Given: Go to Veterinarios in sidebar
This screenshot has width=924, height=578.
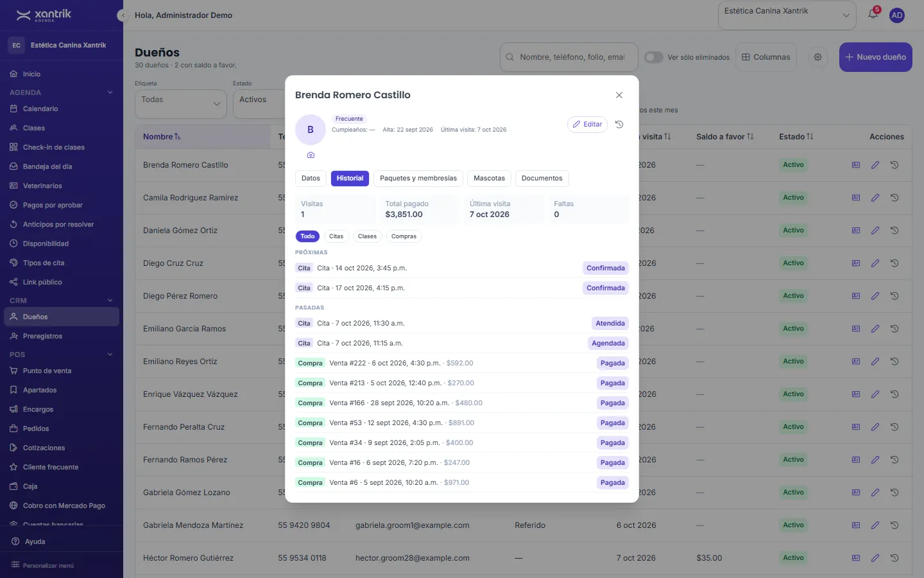Looking at the screenshot, I should tap(61, 186).
